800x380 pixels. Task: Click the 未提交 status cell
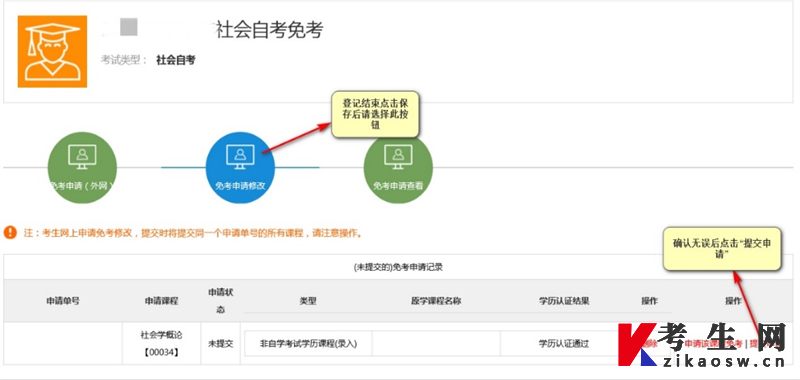point(220,343)
